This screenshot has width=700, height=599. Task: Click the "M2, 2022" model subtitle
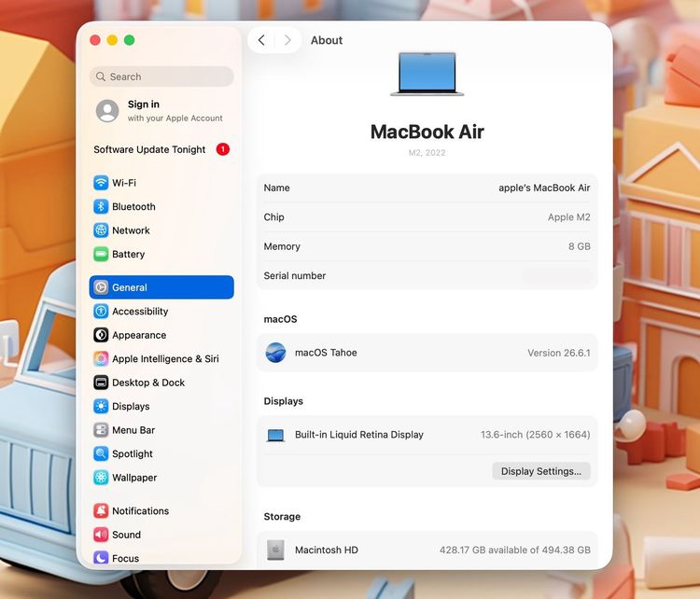coord(427,153)
